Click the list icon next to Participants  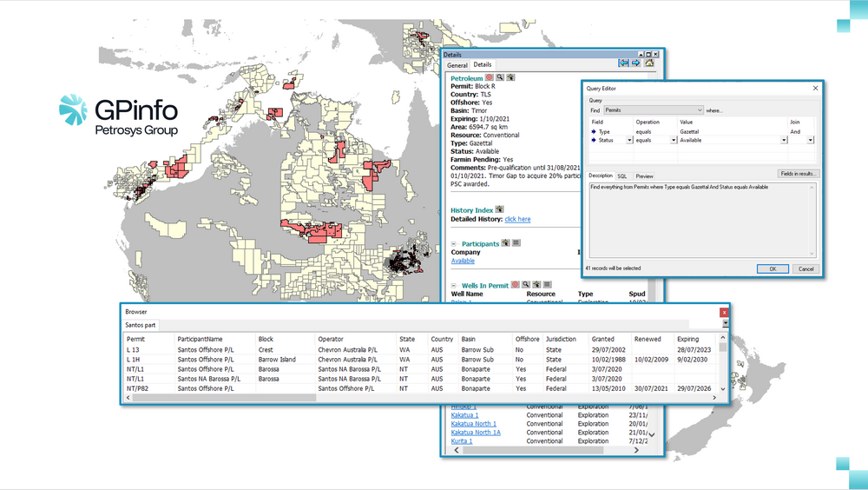coord(516,242)
